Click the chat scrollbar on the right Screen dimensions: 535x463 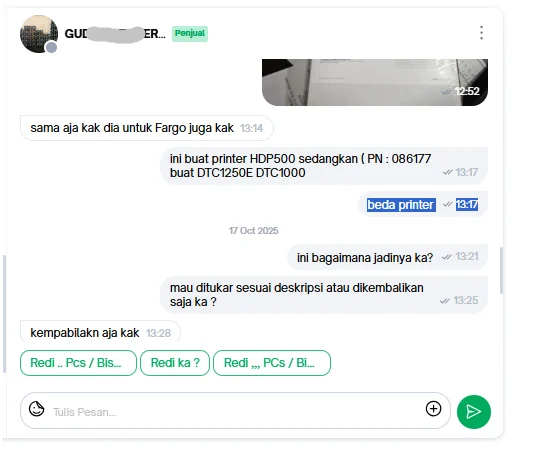pyautogui.click(x=501, y=270)
